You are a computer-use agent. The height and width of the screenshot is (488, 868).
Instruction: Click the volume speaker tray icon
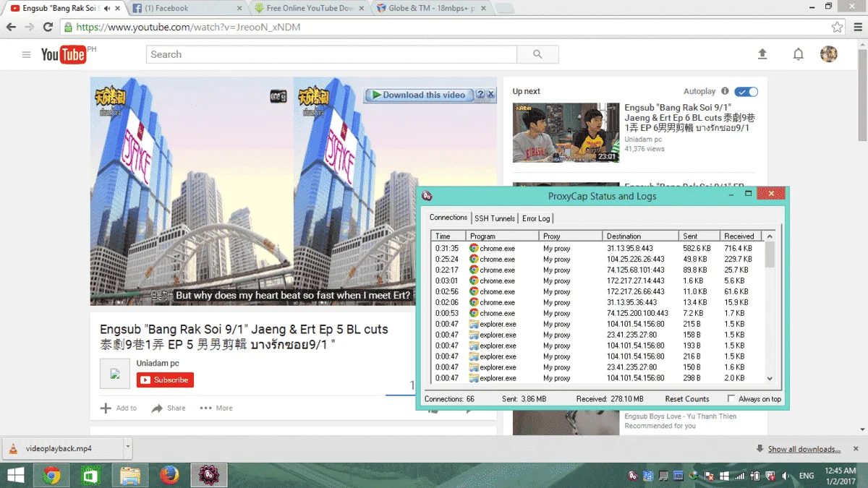coord(786,476)
